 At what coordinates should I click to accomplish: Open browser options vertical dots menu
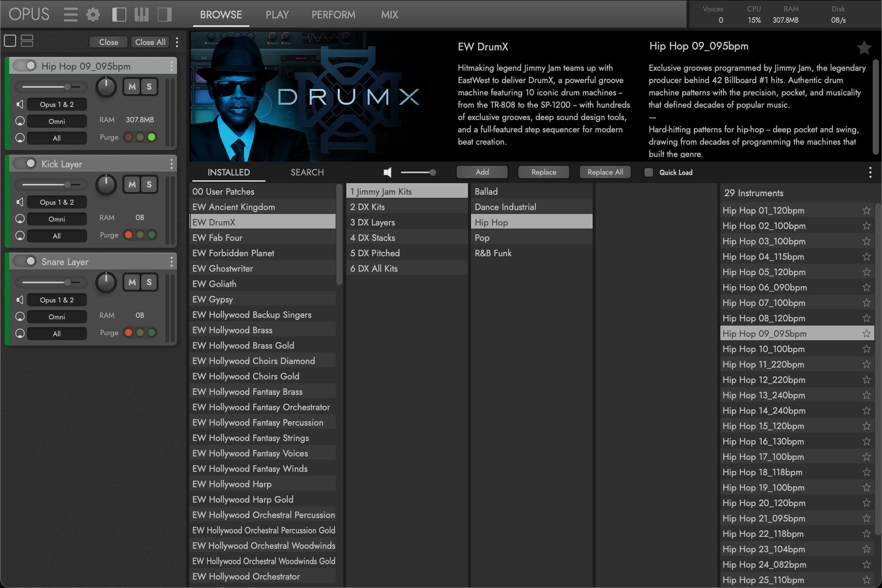point(870,172)
